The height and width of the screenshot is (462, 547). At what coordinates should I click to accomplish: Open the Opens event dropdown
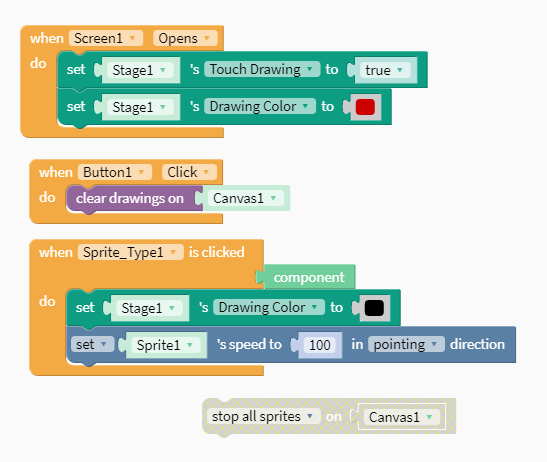(185, 38)
